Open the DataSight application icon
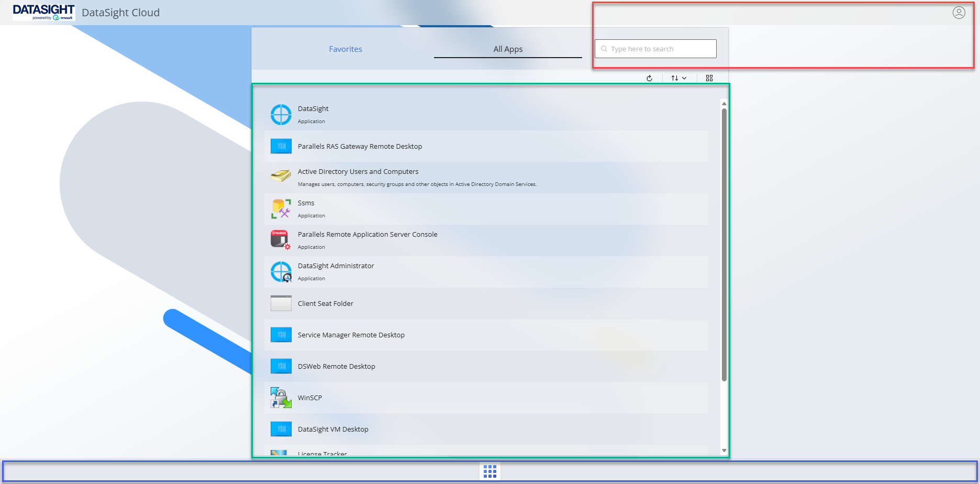The height and width of the screenshot is (484, 980). tap(281, 115)
